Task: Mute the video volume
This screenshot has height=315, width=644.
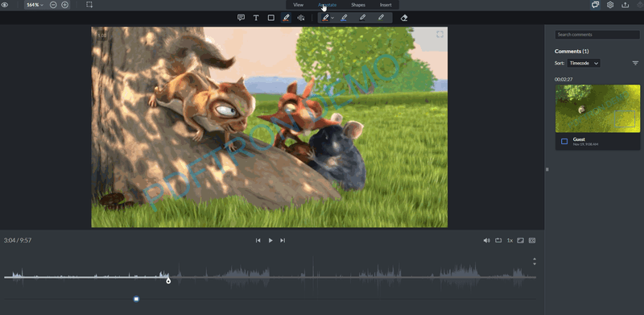Action: click(x=487, y=240)
